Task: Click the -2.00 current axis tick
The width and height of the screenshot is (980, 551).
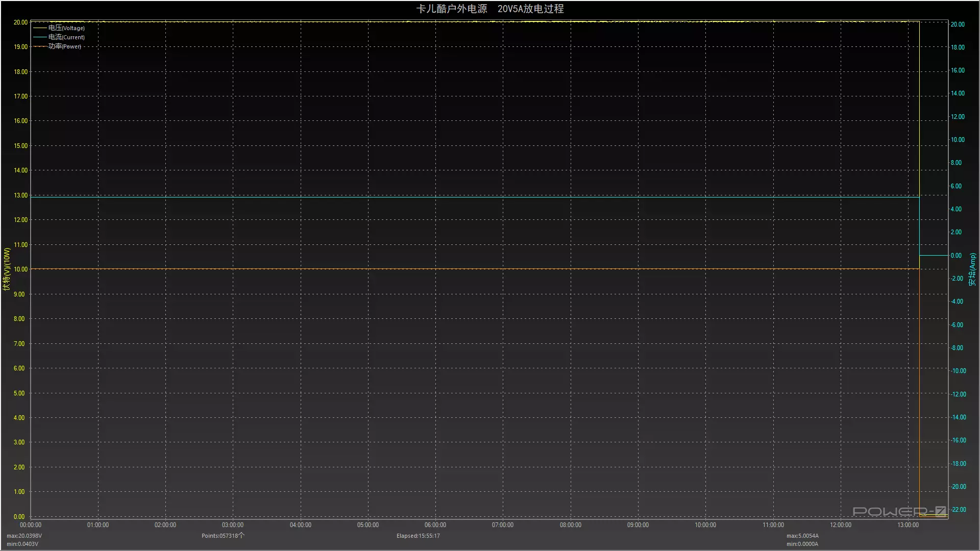Action: (957, 279)
